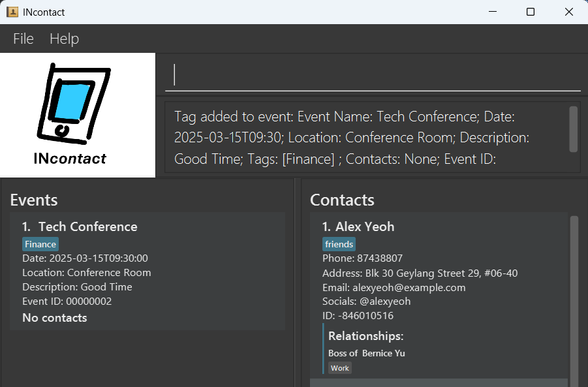Click the command input text field
Viewport: 588px width, 387px height.
click(x=372, y=75)
